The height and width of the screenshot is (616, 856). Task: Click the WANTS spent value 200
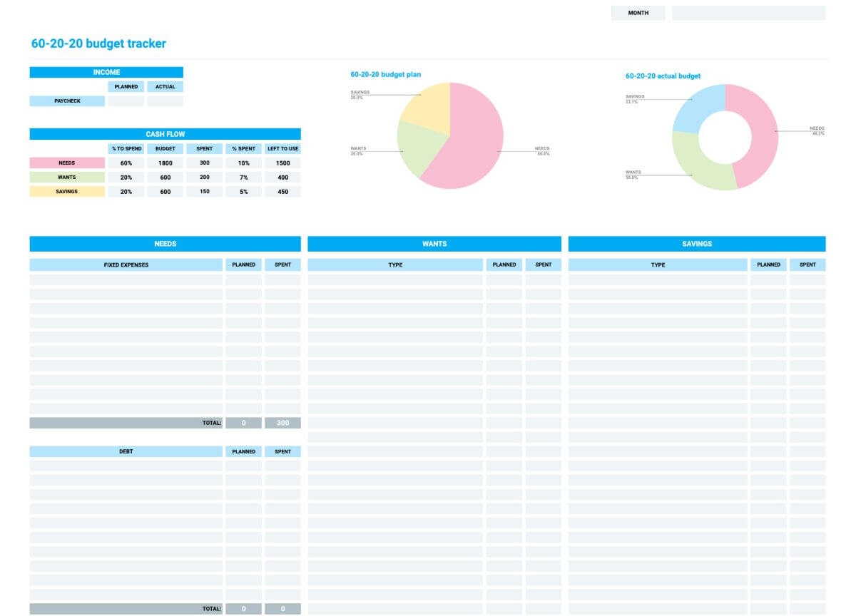(204, 177)
